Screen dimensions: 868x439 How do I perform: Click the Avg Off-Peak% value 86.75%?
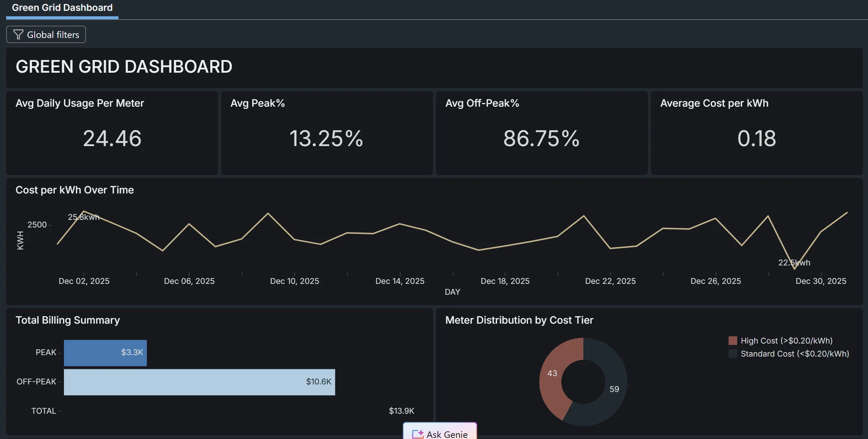click(x=541, y=138)
